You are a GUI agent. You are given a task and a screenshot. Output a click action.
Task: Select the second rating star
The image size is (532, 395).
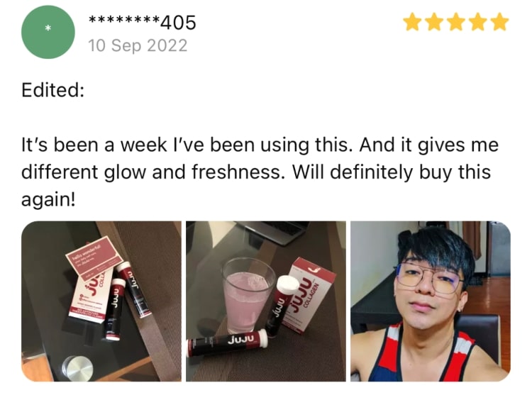click(x=434, y=22)
